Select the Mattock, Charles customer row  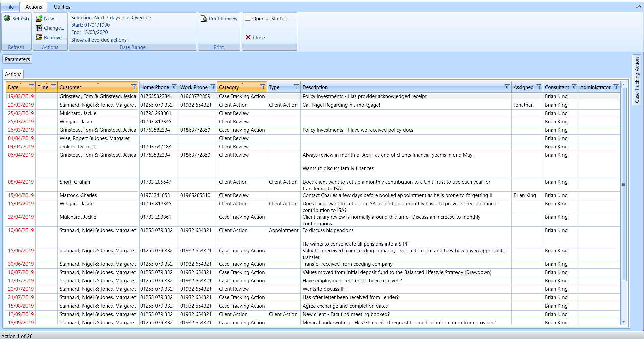coord(78,195)
